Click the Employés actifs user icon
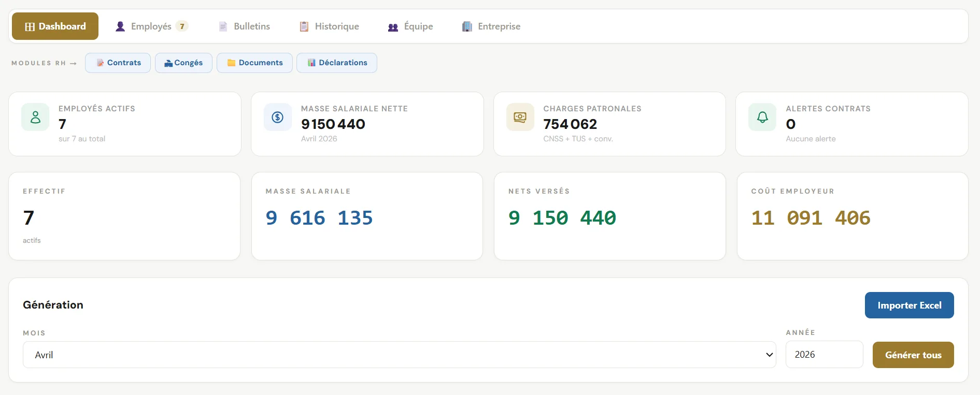 35,117
